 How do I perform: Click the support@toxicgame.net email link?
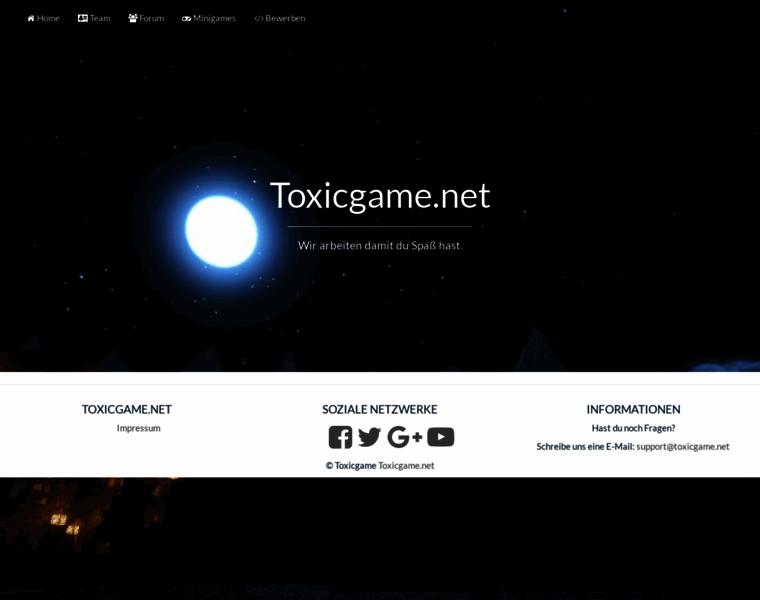[x=682, y=446]
